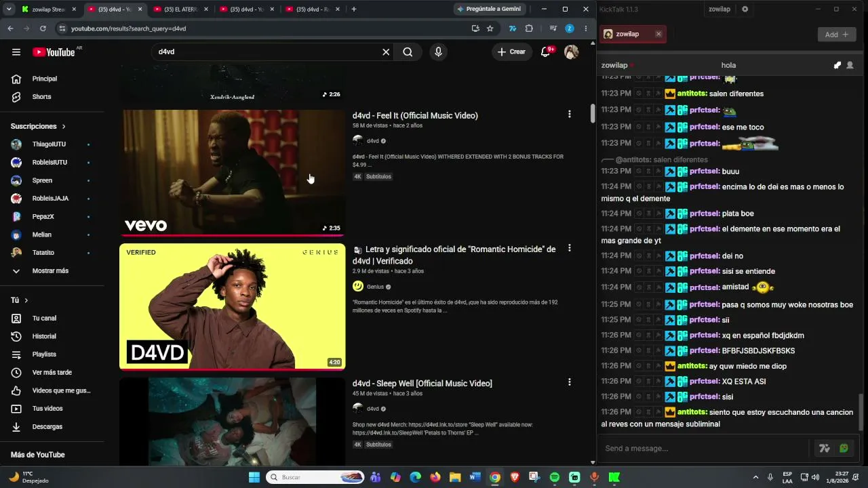Clear the d4vd search query
868x488 pixels.
(x=386, y=52)
